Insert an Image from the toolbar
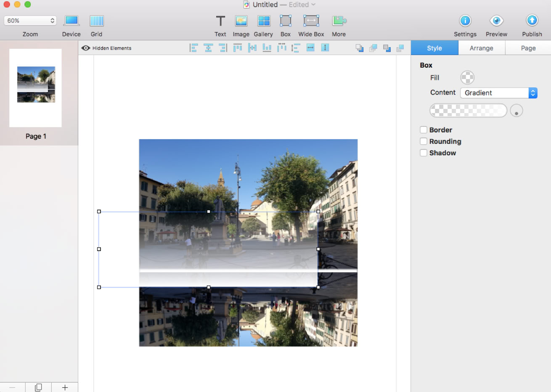Screen dimensions: 551x392 [241, 21]
